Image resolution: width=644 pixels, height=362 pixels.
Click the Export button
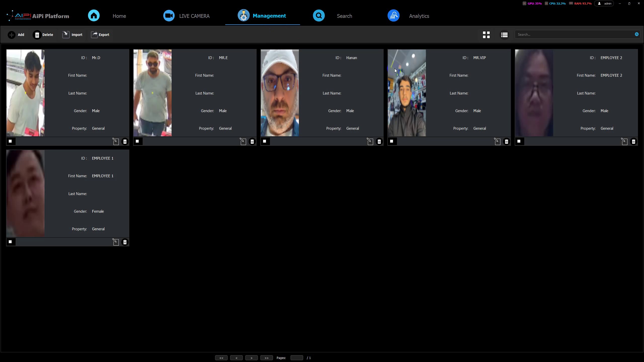[x=100, y=35]
